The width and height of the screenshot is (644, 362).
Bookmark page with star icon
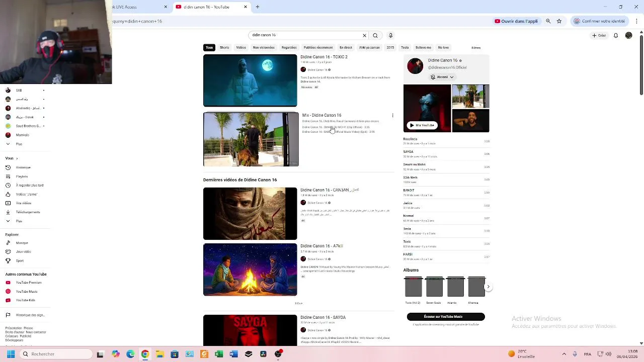pyautogui.click(x=559, y=21)
